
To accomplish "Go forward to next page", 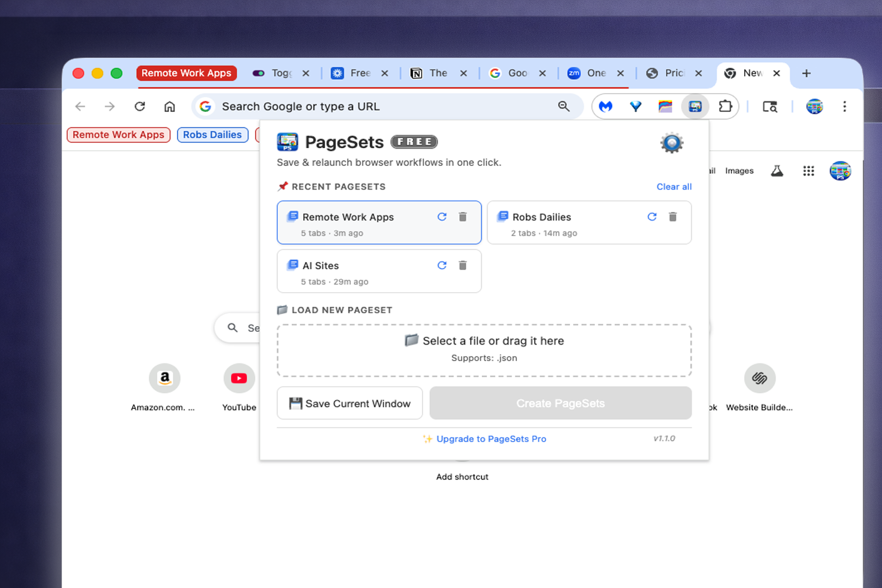I will click(x=110, y=106).
